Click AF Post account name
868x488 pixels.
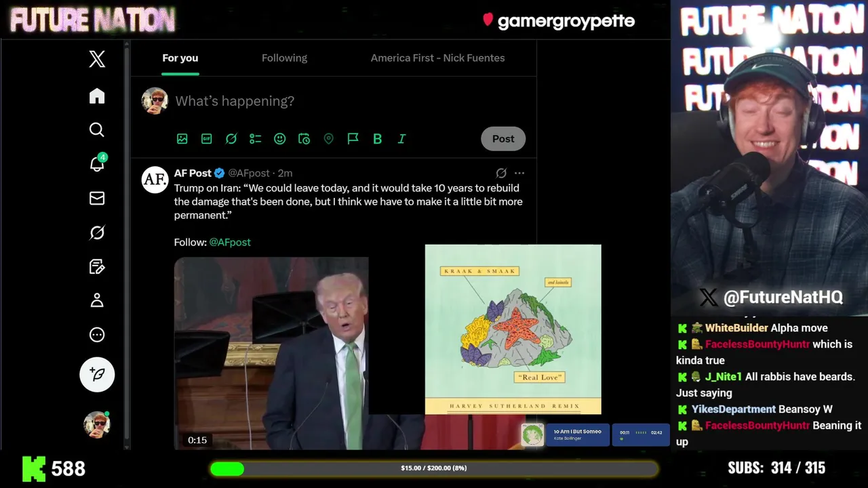pyautogui.click(x=193, y=174)
